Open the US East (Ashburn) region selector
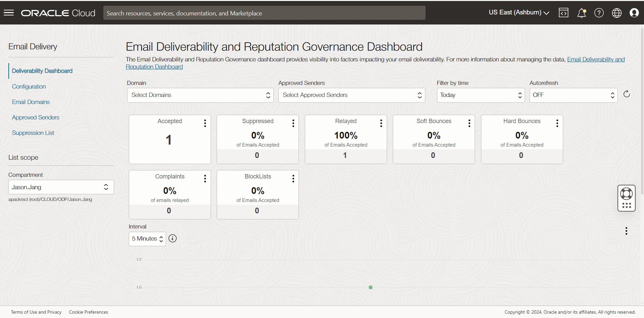Screen dimensions: 644x318 point(519,12)
